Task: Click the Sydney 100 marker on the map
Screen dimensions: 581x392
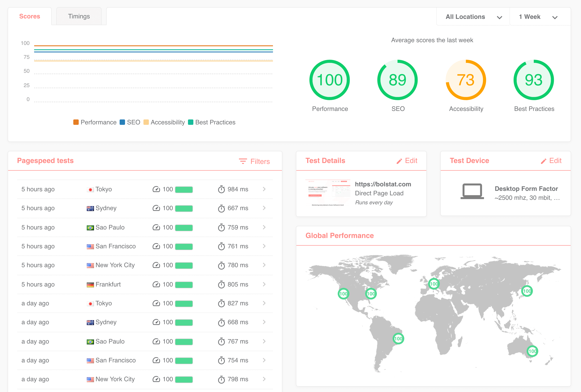Action: (532, 351)
